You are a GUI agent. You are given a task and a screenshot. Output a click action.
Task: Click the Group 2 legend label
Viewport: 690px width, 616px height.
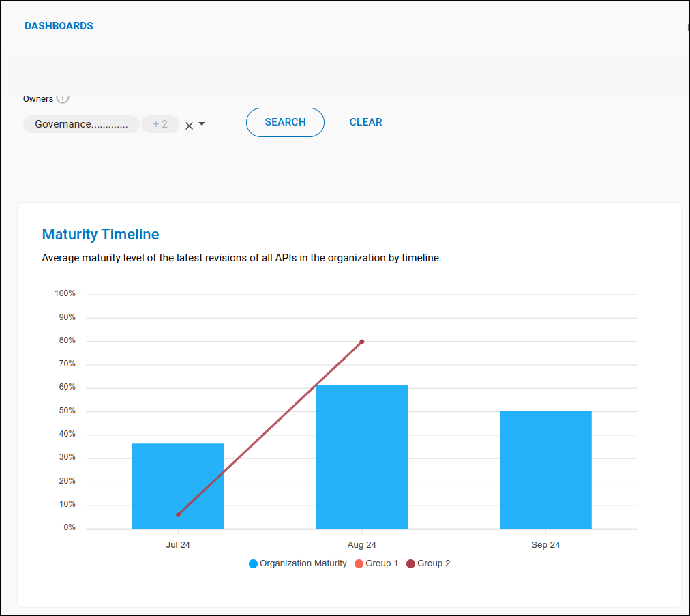tap(434, 563)
